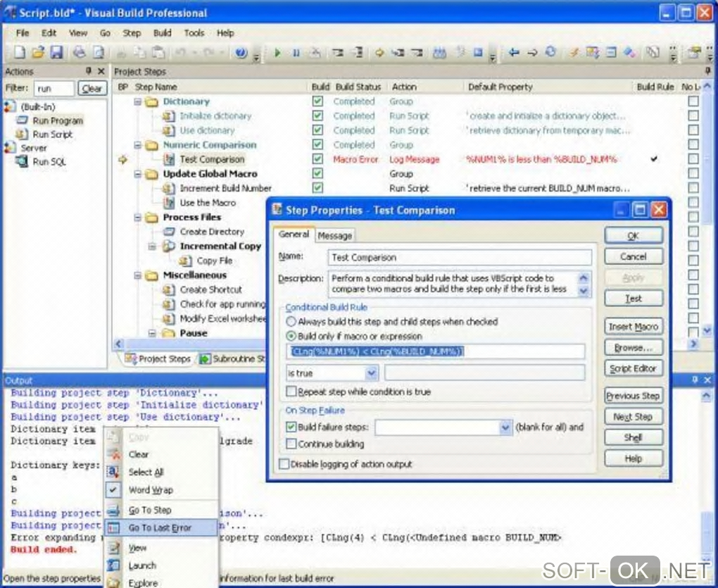The image size is (718, 588).
Task: Select the Run SQL action icon
Action: click(x=22, y=161)
